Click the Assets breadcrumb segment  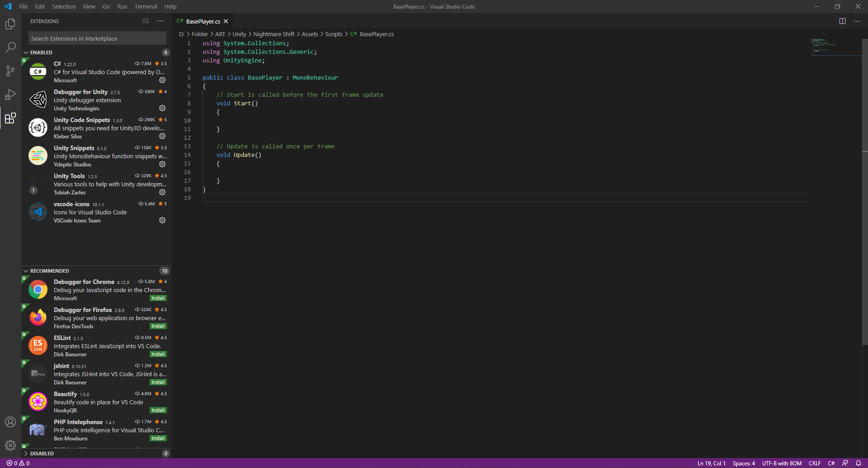[310, 34]
